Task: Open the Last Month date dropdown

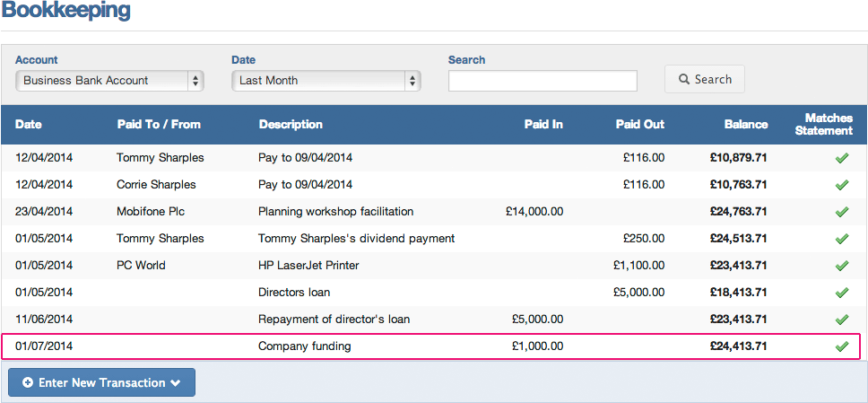Action: point(326,81)
